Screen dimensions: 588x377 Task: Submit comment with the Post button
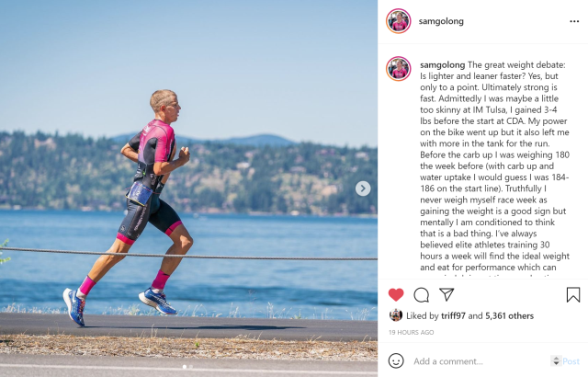coord(571,361)
